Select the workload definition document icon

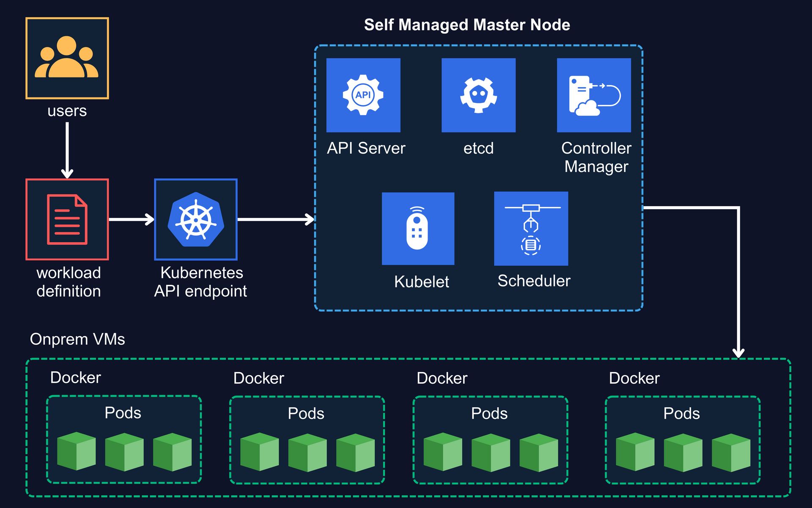click(x=67, y=219)
